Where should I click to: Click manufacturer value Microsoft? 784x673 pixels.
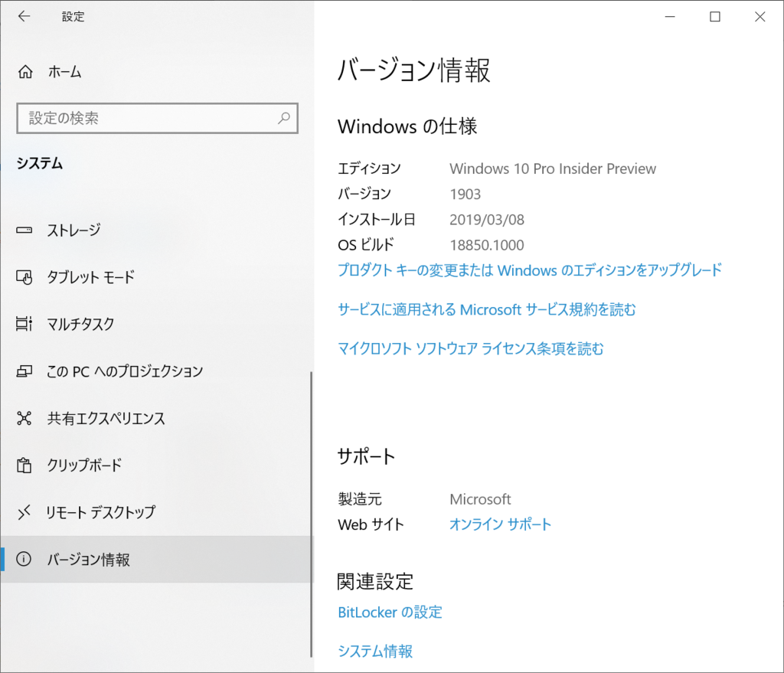480,499
